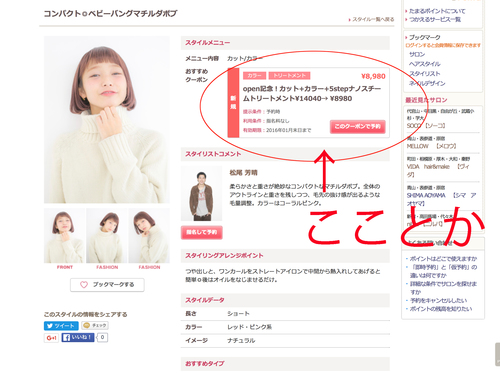
Task: Open the スタイリスト bookmark link
Action: pos(425,73)
